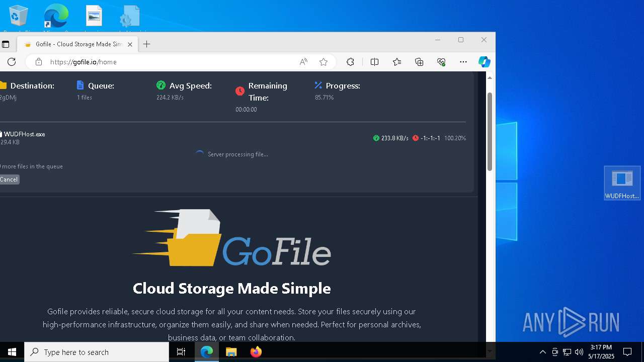644x362 pixels.
Task: Select the Gofile - Cloud Storage tab
Action: click(x=78, y=44)
